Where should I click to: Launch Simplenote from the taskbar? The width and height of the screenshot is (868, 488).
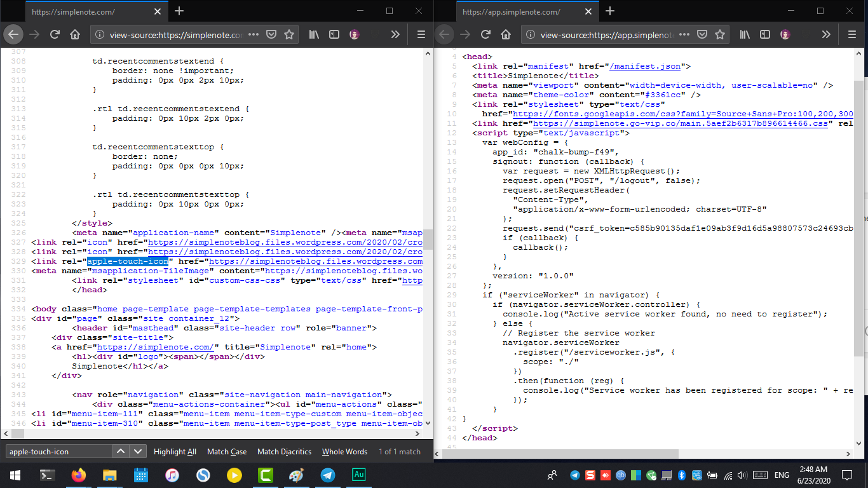pos(203,475)
